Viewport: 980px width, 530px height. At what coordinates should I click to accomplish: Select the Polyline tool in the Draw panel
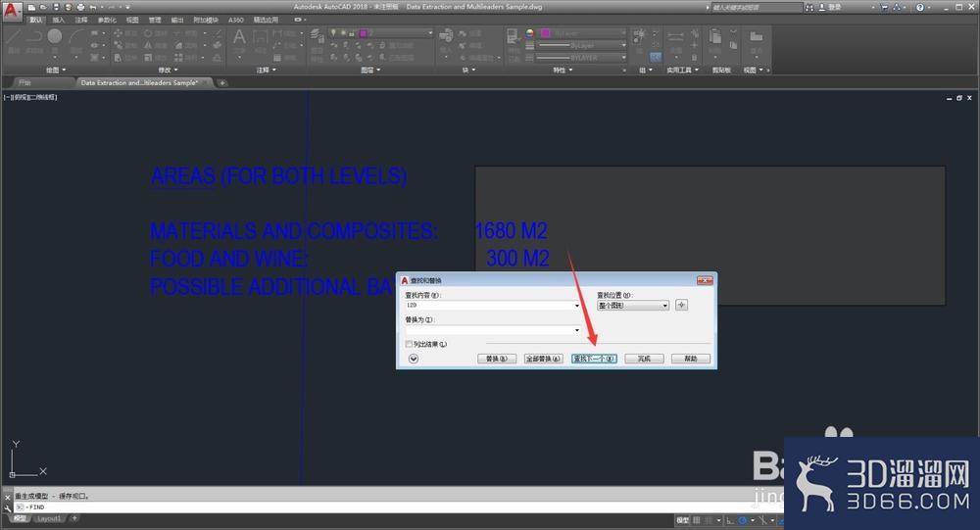tap(34, 37)
